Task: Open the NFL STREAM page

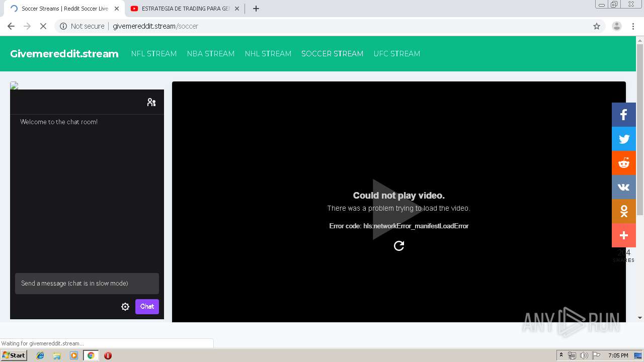Action: [x=154, y=54]
